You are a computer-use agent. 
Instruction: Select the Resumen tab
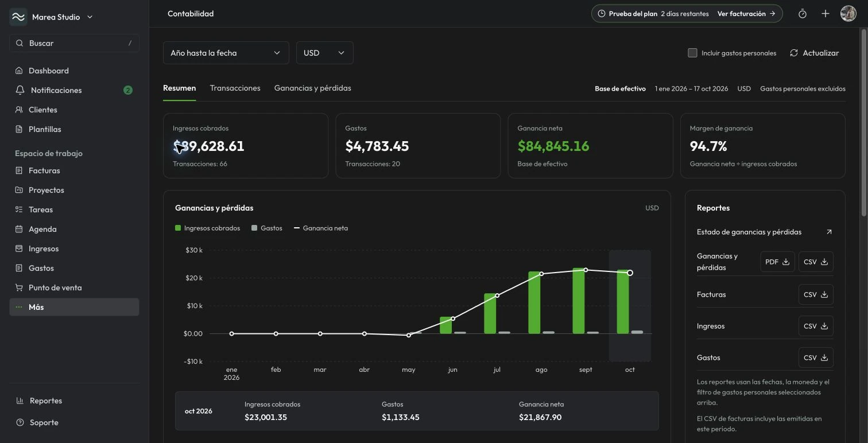click(x=179, y=88)
